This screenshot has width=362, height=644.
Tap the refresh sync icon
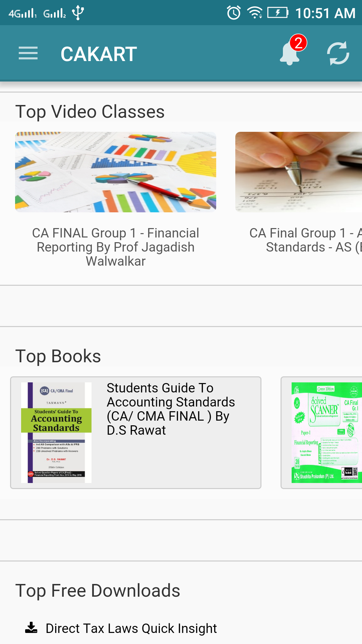[338, 54]
